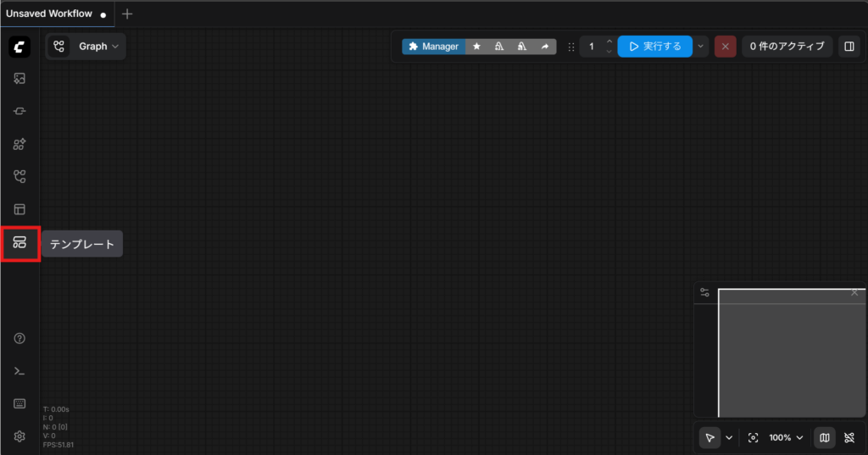Open keyboard shortcuts icon in sidebar
Screen dimensions: 868x455
click(19, 403)
